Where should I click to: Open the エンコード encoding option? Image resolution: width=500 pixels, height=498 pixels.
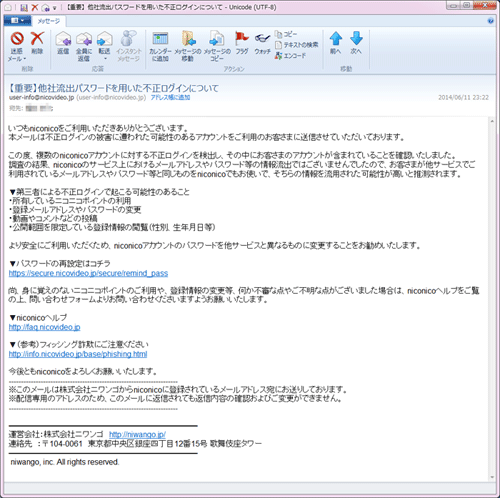(x=290, y=56)
